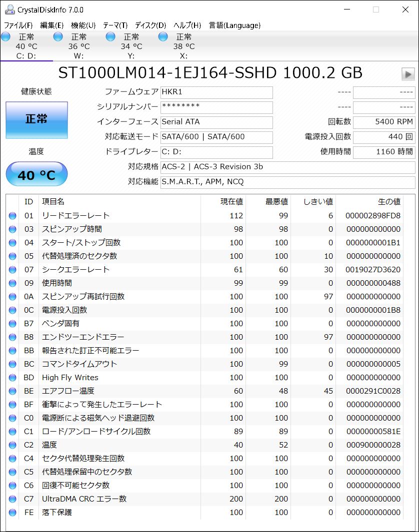
Task: Click the blue status icon for drive W:
Action: tap(58, 36)
